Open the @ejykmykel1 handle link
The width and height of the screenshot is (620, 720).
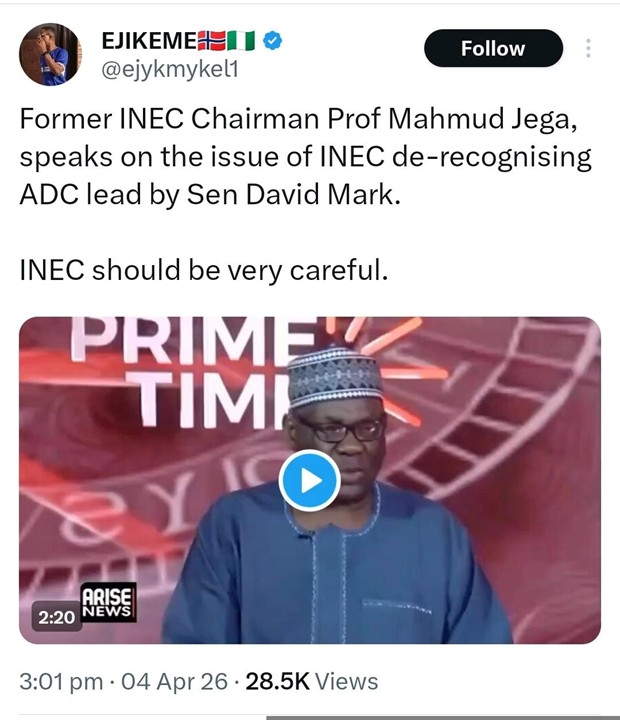coord(171,70)
